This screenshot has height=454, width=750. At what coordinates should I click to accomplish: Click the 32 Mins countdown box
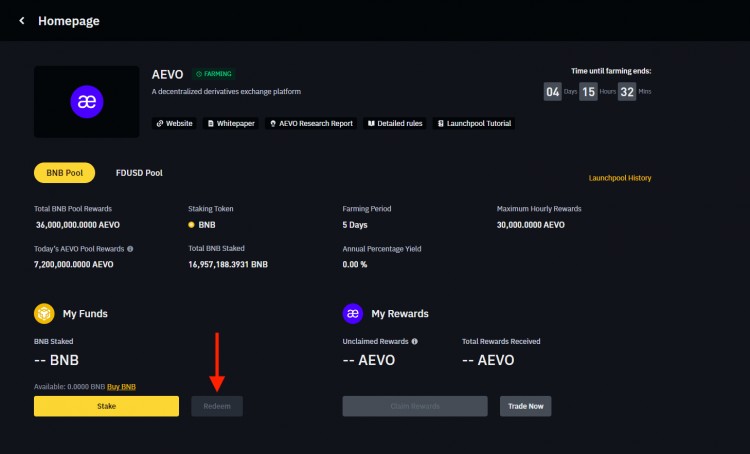627,91
